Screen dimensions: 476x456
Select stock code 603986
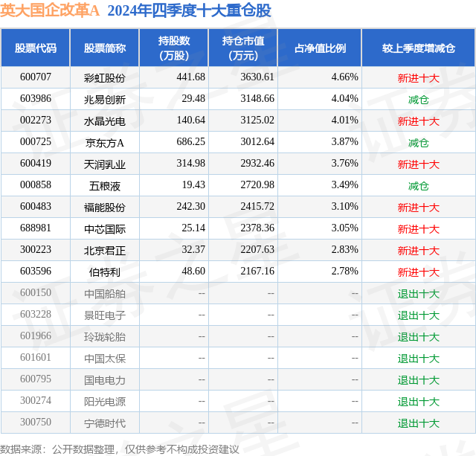[x=36, y=98]
